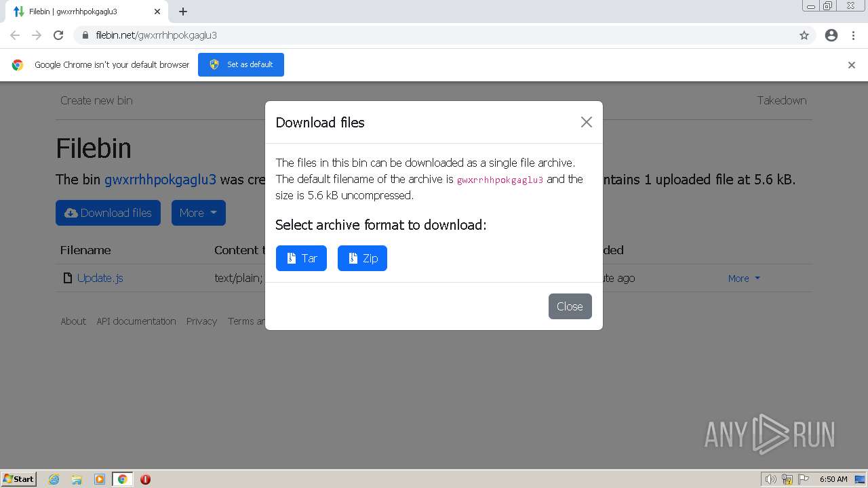
Task: Open the Update.js file link
Action: [100, 278]
